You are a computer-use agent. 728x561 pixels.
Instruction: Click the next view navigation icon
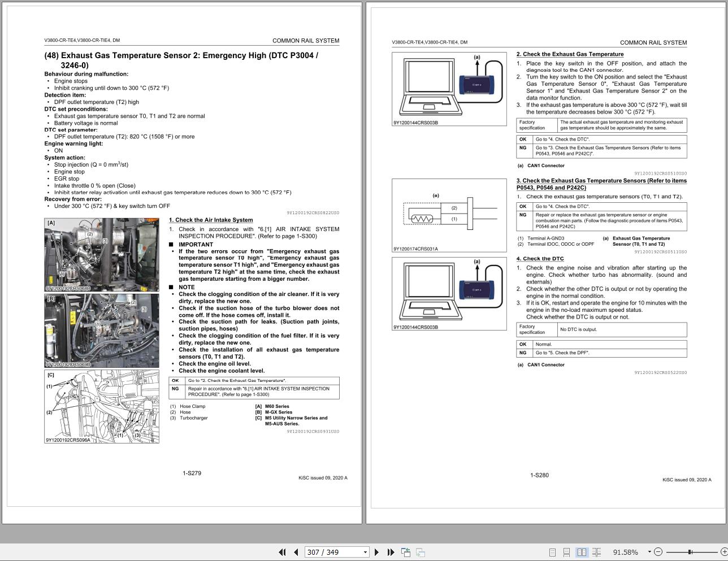pos(421,552)
